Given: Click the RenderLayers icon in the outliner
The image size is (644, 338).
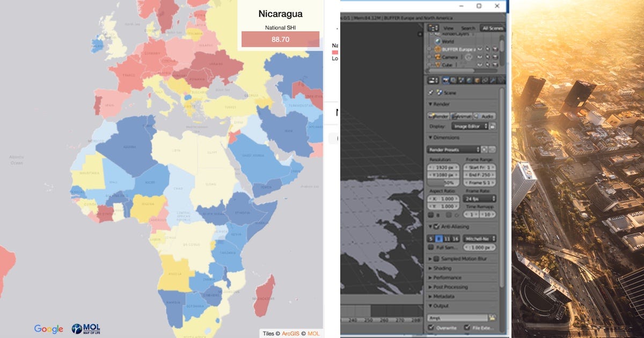Looking at the screenshot, I should click(438, 33).
